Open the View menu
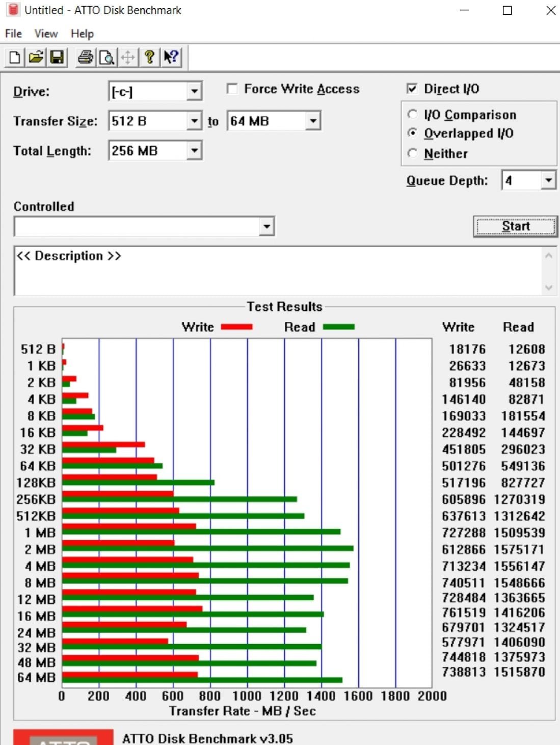The width and height of the screenshot is (560, 745). (x=46, y=34)
